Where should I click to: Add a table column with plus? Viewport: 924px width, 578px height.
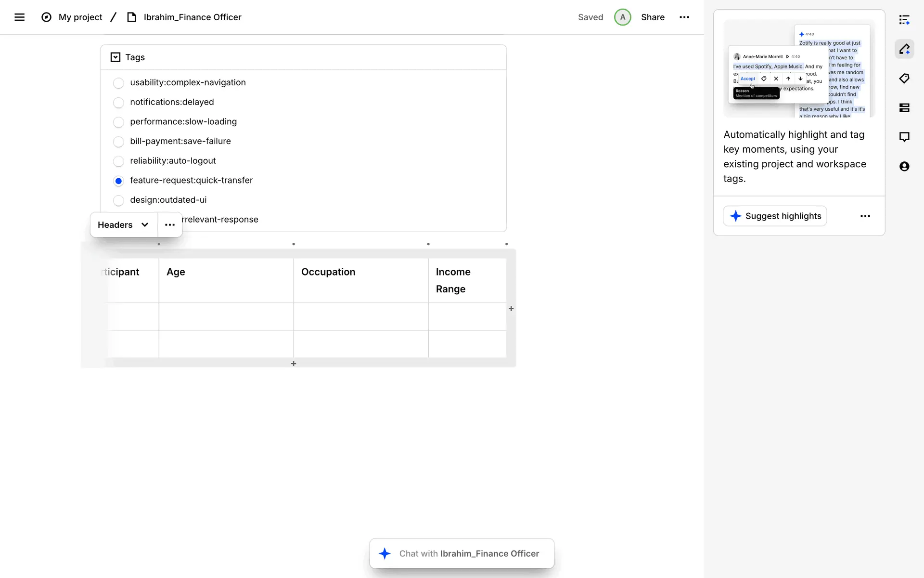511,309
